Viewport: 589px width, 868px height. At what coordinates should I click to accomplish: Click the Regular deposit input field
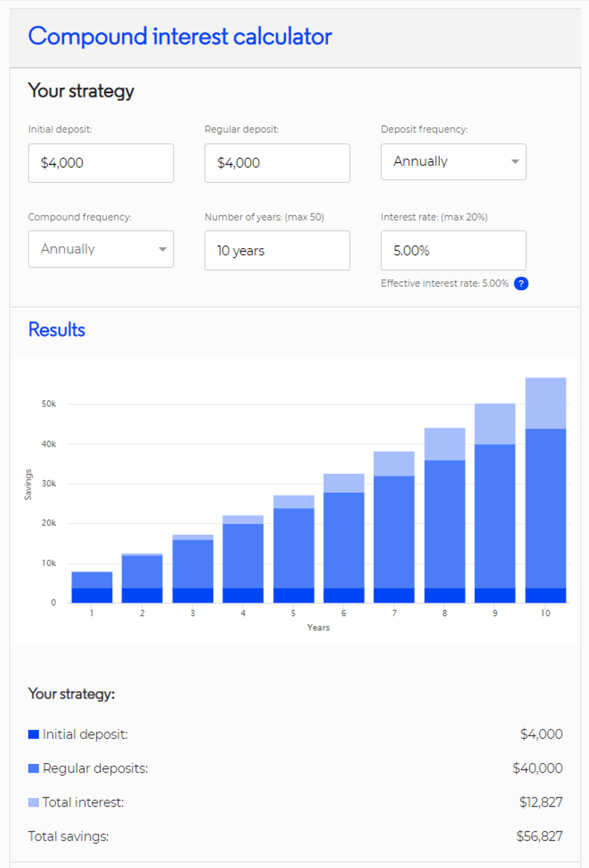277,163
